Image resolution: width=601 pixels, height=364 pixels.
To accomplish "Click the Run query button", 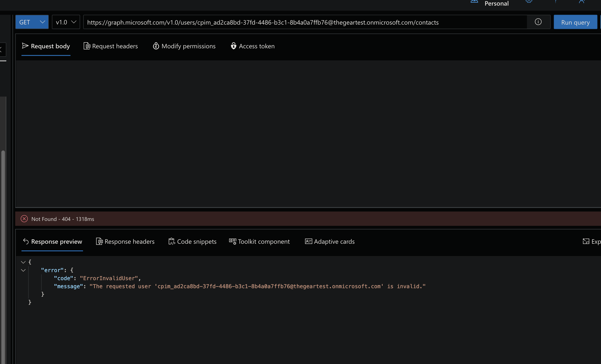I will point(575,22).
